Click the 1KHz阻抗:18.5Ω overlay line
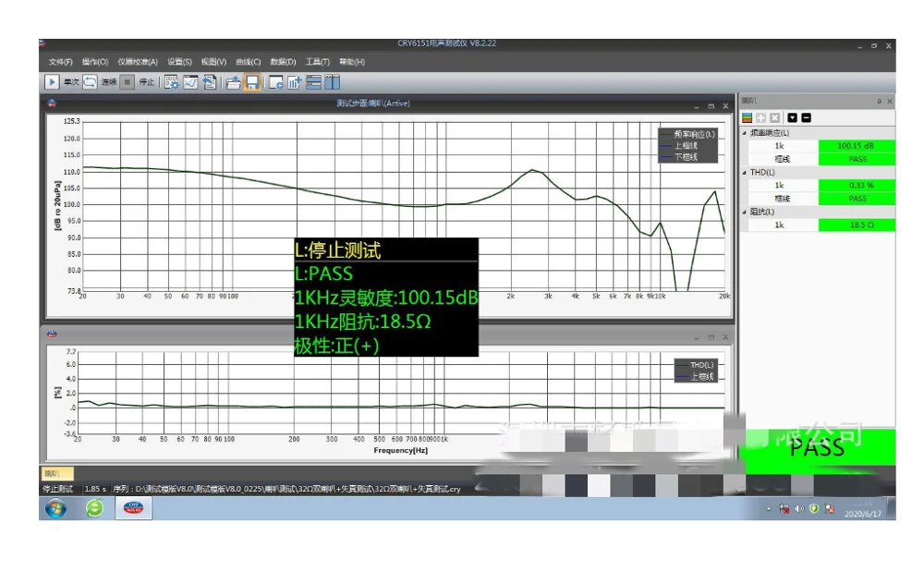Image resolution: width=924 pixels, height=572 pixels. point(362,322)
